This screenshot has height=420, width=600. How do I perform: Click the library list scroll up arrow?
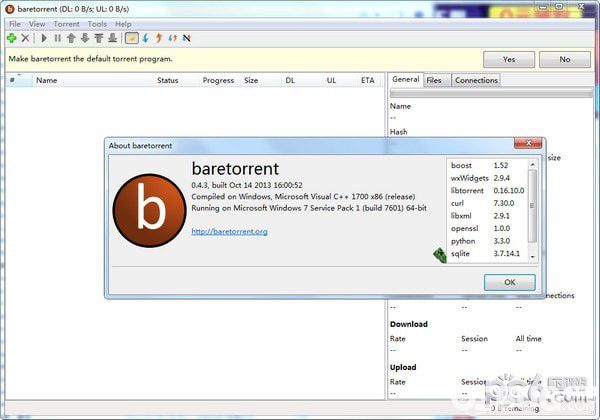(x=532, y=164)
